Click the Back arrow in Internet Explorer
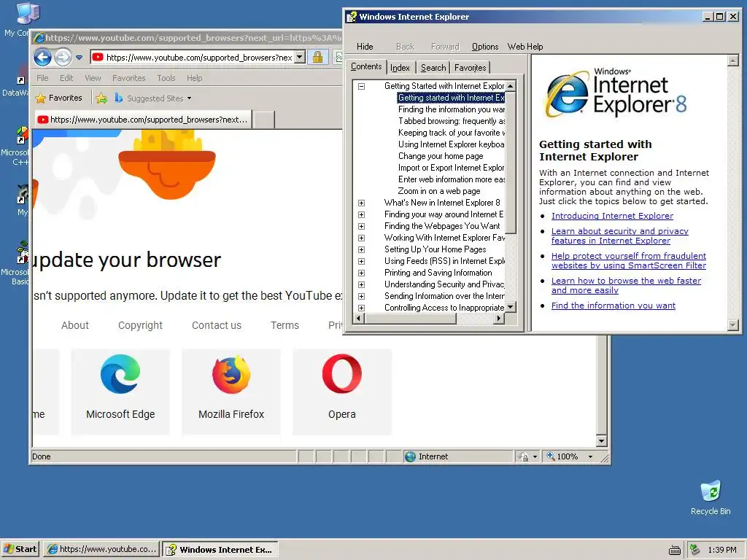The width and height of the screenshot is (747, 560). click(42, 58)
